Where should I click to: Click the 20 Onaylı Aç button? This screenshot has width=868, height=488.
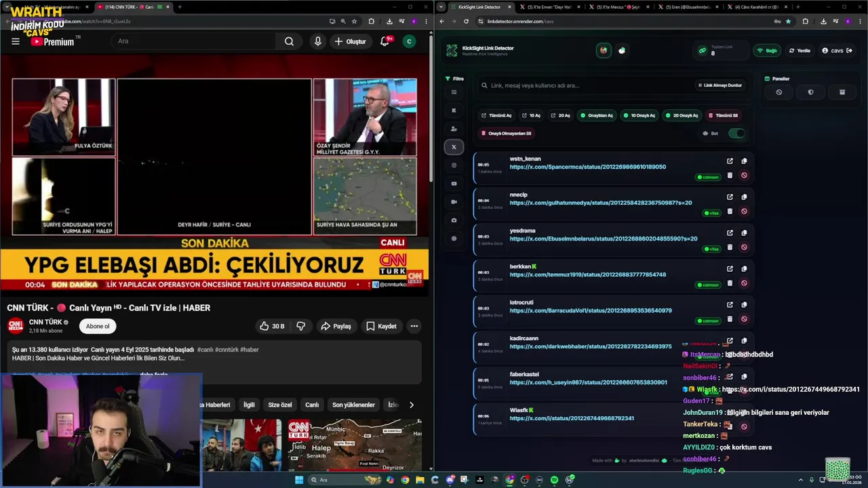pyautogui.click(x=682, y=115)
